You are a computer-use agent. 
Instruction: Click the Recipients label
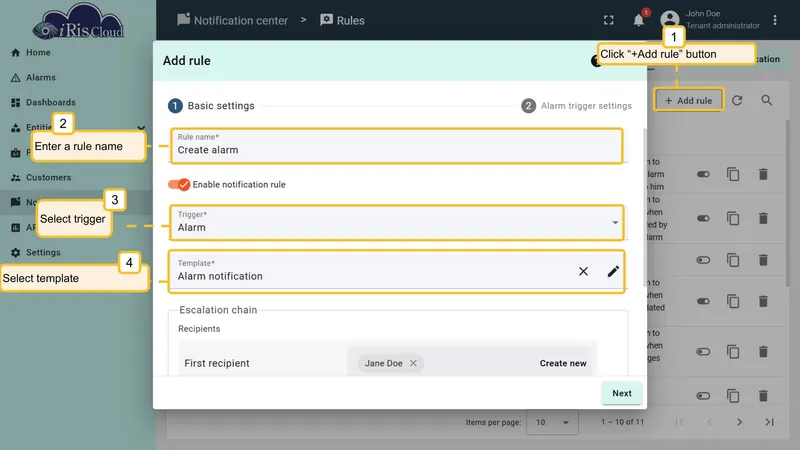point(199,329)
